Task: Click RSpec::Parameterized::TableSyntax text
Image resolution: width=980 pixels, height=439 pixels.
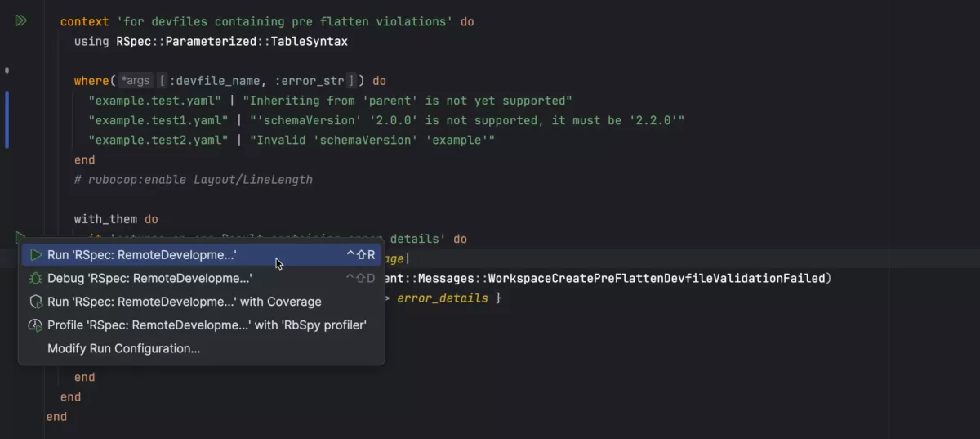Action: (x=232, y=41)
